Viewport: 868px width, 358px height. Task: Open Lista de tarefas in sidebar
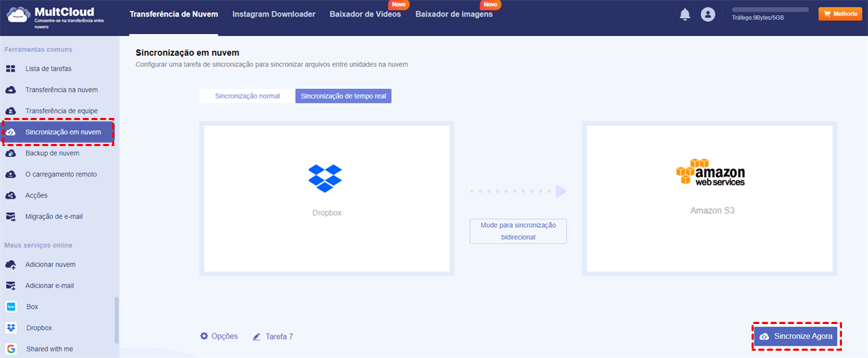tap(48, 69)
